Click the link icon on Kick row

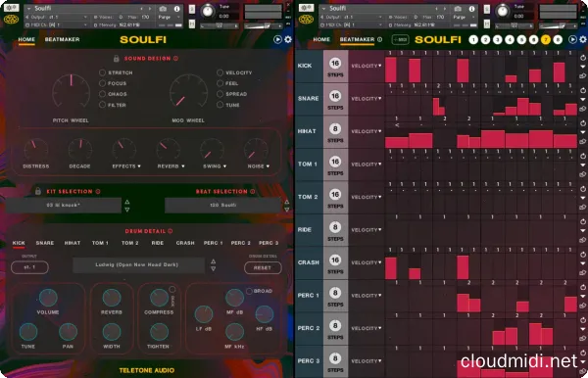click(x=583, y=76)
